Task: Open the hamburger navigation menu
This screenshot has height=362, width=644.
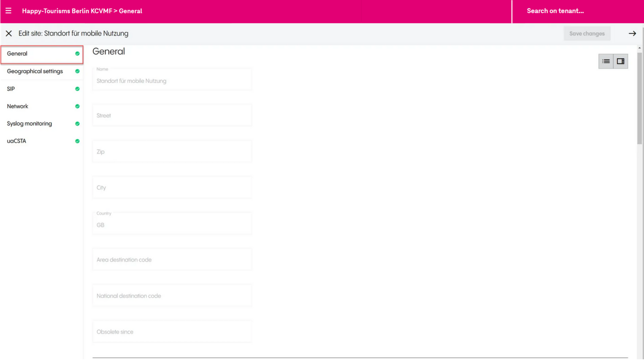Action: pos(8,11)
